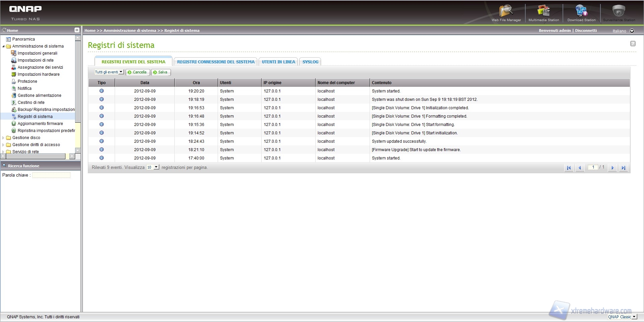Go to next log page arrow
This screenshot has width=644, height=322.
[x=612, y=168]
